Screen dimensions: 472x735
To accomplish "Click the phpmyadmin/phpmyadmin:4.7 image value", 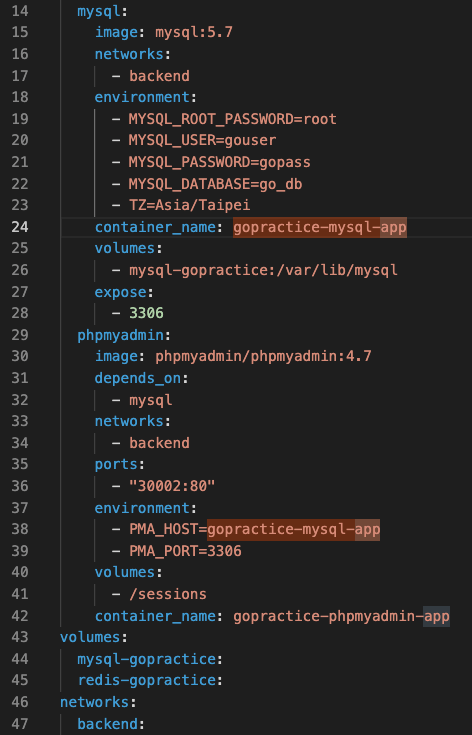I will click(263, 356).
